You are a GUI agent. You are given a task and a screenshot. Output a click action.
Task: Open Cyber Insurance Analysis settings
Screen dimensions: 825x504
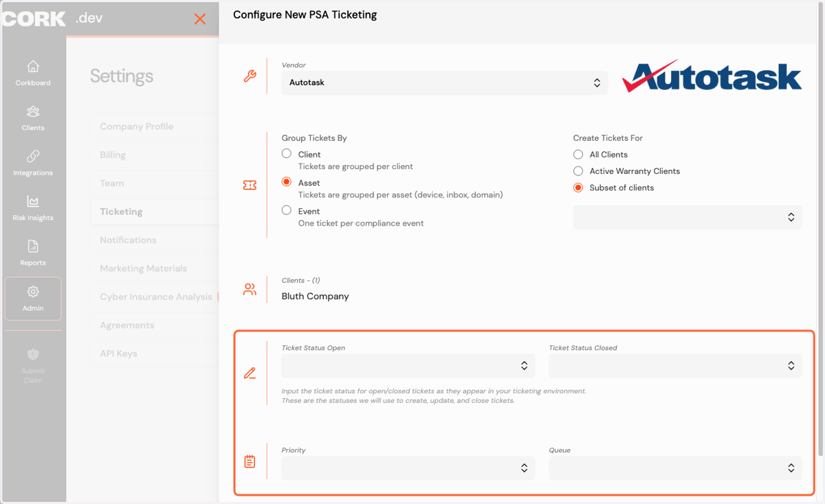[x=156, y=296]
